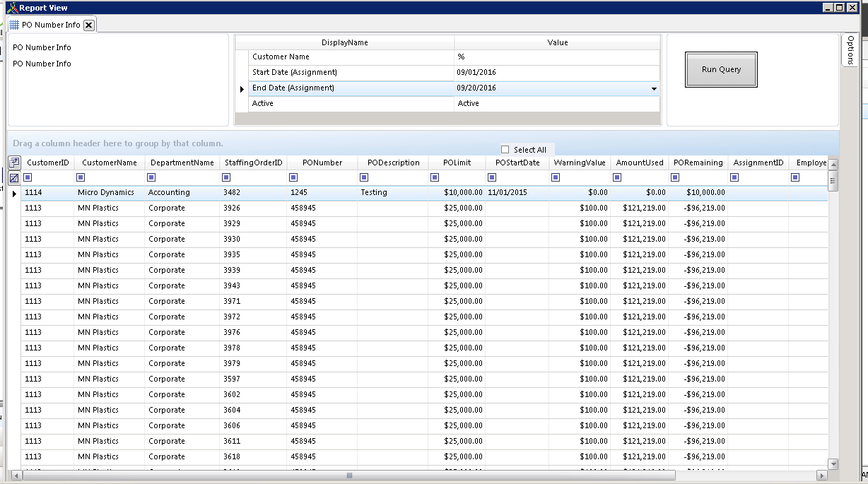This screenshot has height=484, width=868.
Task: Edit the Start Date value 09/01/2016
Action: 557,72
